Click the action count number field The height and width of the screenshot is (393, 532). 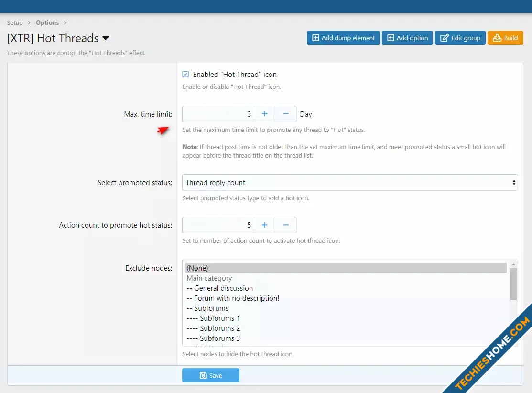(x=218, y=225)
